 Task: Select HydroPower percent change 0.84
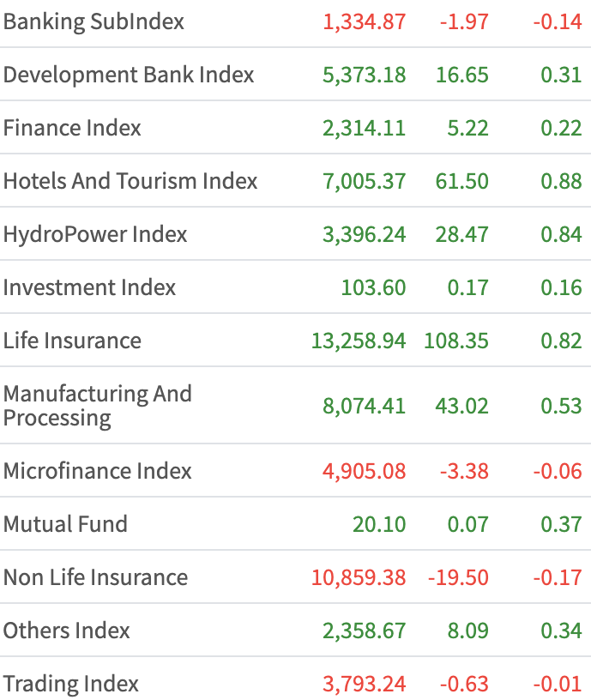point(561,234)
